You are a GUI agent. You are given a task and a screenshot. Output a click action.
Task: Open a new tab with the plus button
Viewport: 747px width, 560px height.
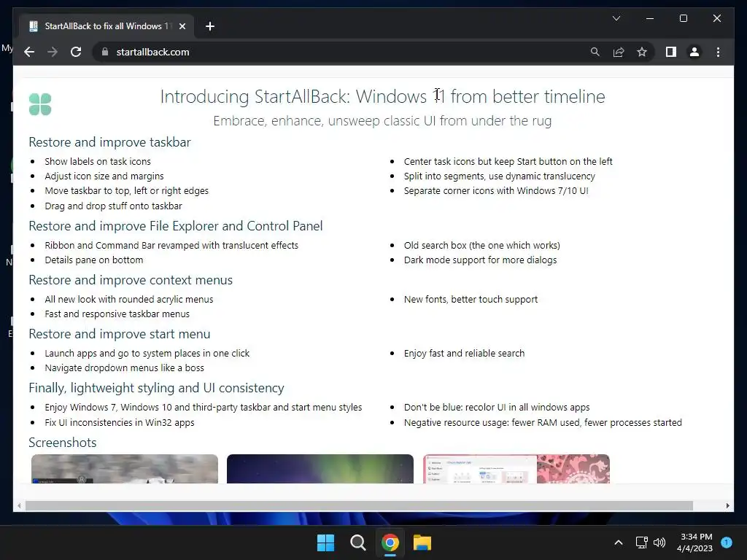(x=210, y=26)
